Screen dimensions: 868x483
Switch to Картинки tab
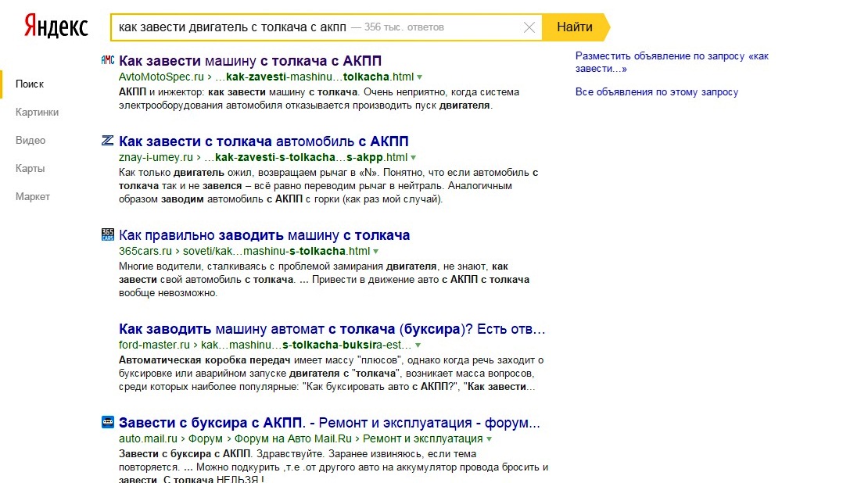[x=37, y=113]
